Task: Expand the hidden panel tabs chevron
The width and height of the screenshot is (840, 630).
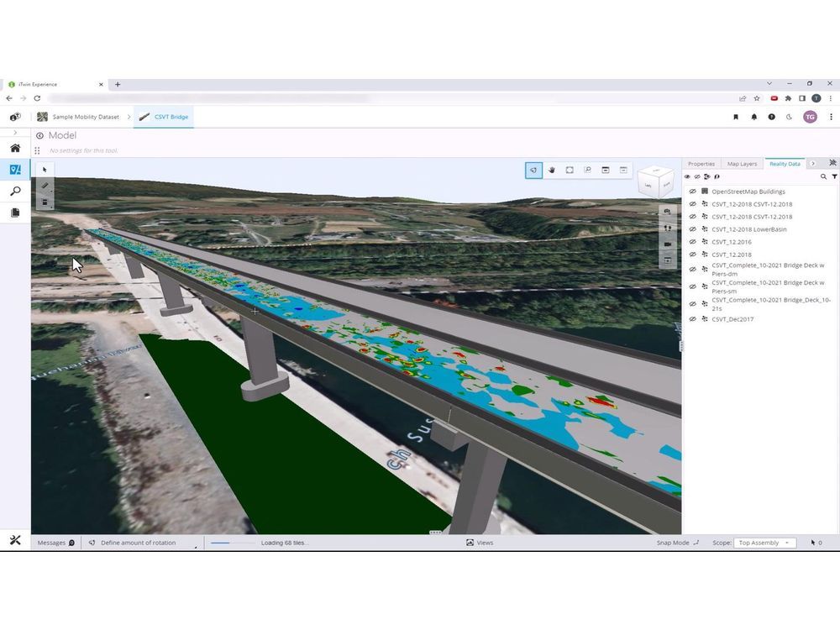Action: point(813,163)
